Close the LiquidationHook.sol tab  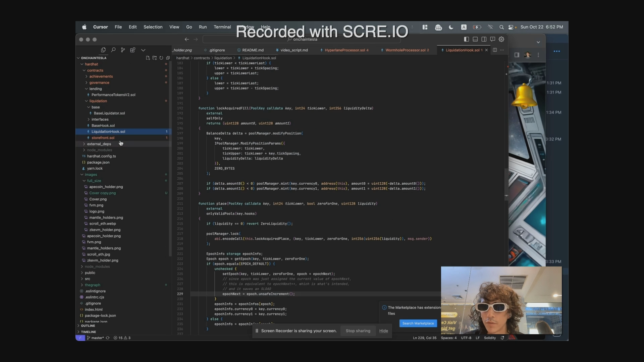pos(486,50)
